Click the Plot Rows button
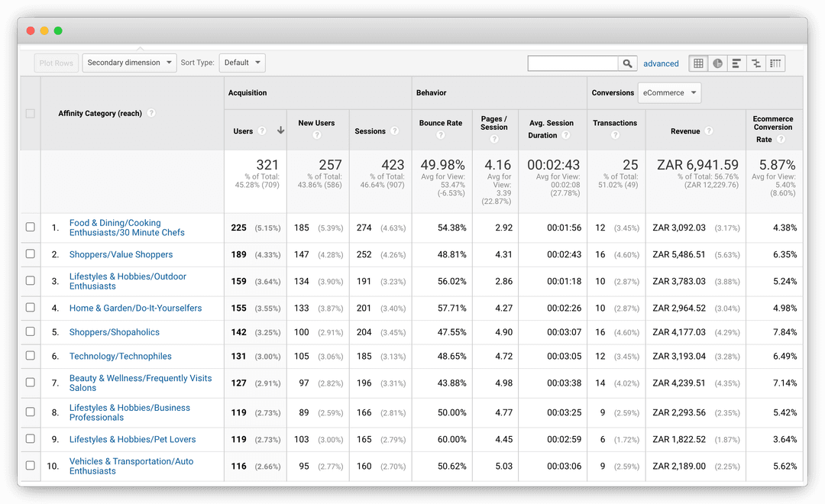 click(57, 63)
